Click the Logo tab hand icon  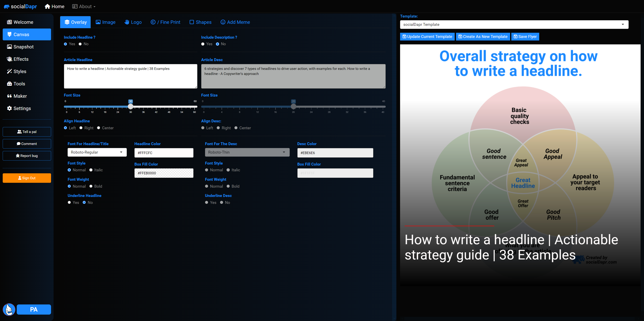pos(127,22)
